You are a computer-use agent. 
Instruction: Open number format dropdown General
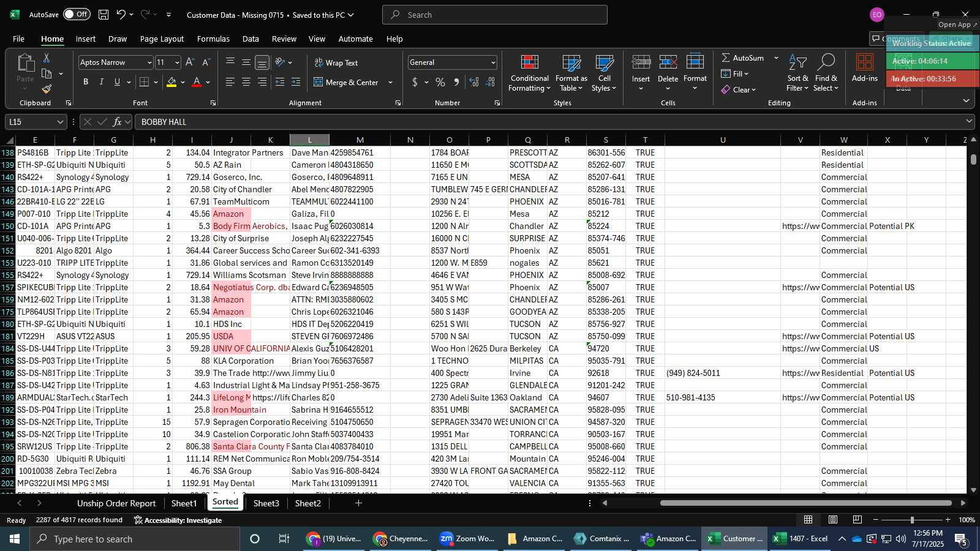pos(493,62)
